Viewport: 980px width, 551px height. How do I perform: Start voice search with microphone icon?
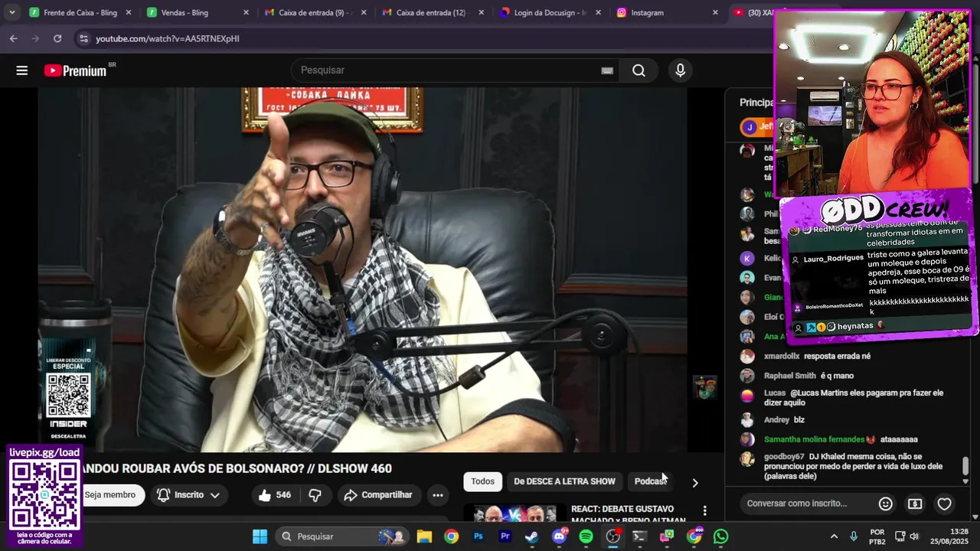coord(680,70)
